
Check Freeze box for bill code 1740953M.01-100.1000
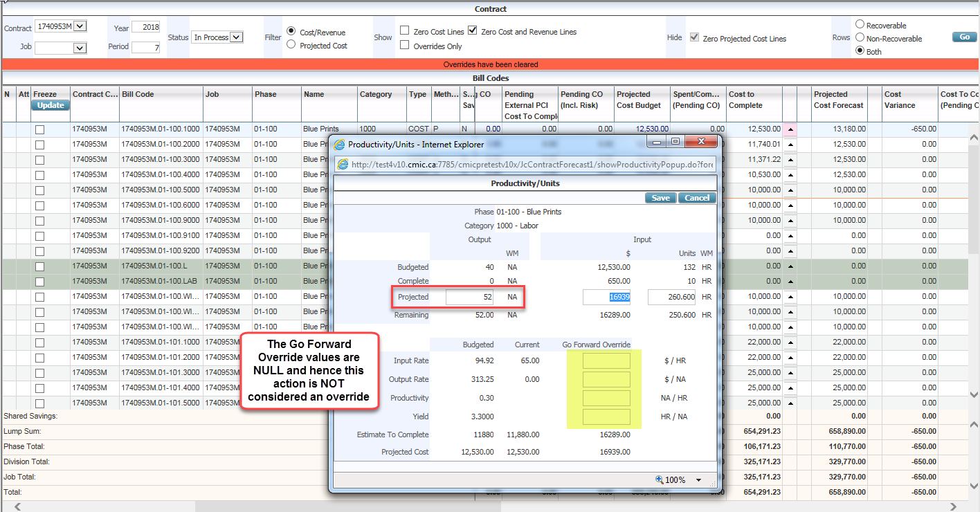point(39,129)
